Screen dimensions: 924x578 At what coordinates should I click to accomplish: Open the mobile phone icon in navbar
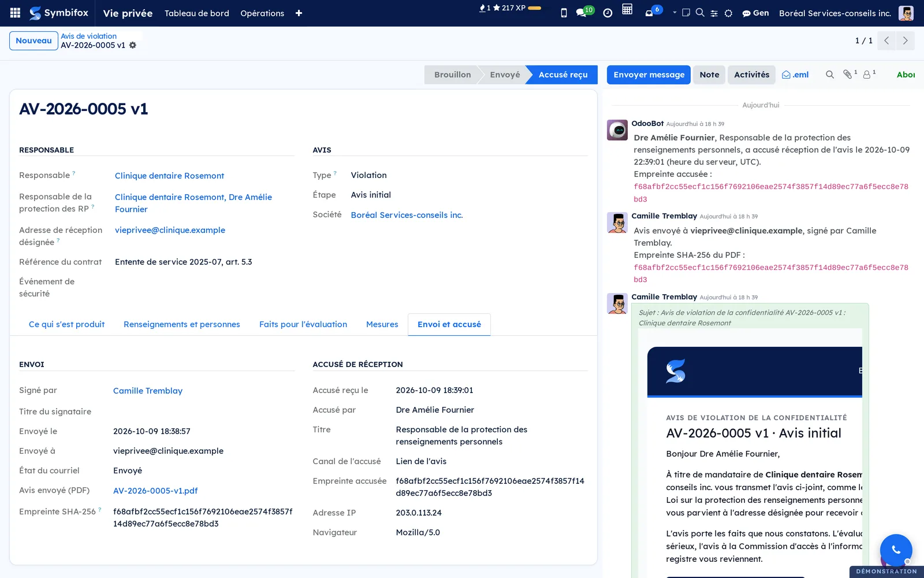pos(564,13)
